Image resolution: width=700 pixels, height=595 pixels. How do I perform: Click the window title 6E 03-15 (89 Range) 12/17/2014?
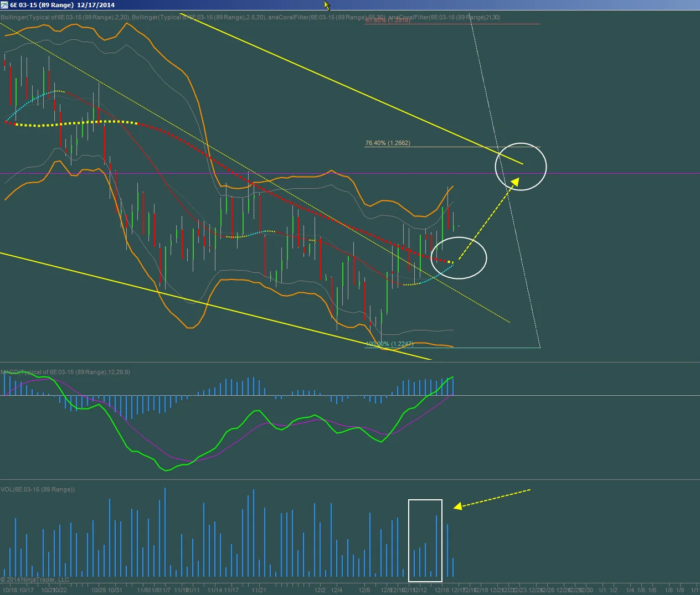tap(63, 5)
